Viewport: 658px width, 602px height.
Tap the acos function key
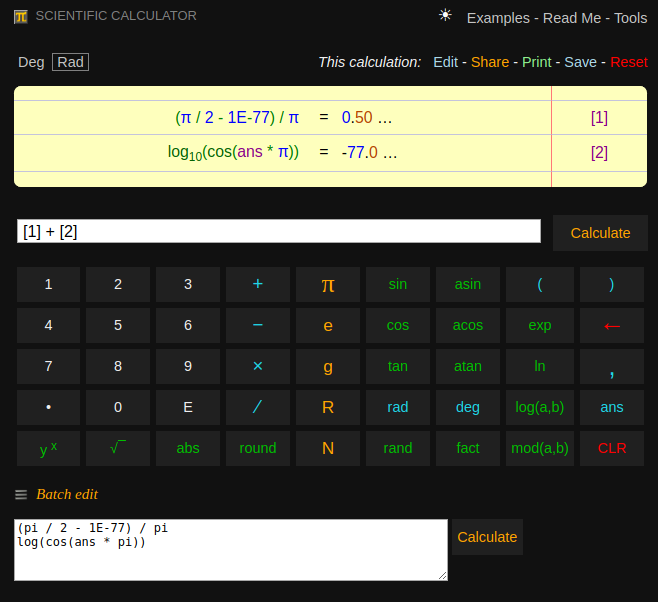[x=467, y=326]
